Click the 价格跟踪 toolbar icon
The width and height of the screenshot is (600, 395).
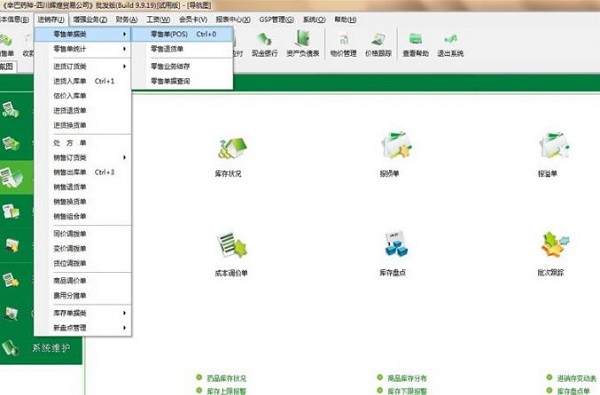click(x=378, y=45)
